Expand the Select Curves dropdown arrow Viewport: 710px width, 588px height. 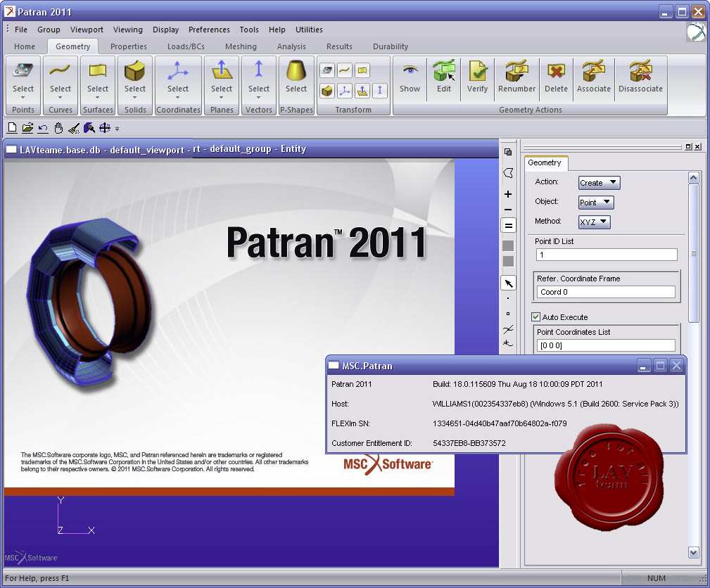(61, 97)
